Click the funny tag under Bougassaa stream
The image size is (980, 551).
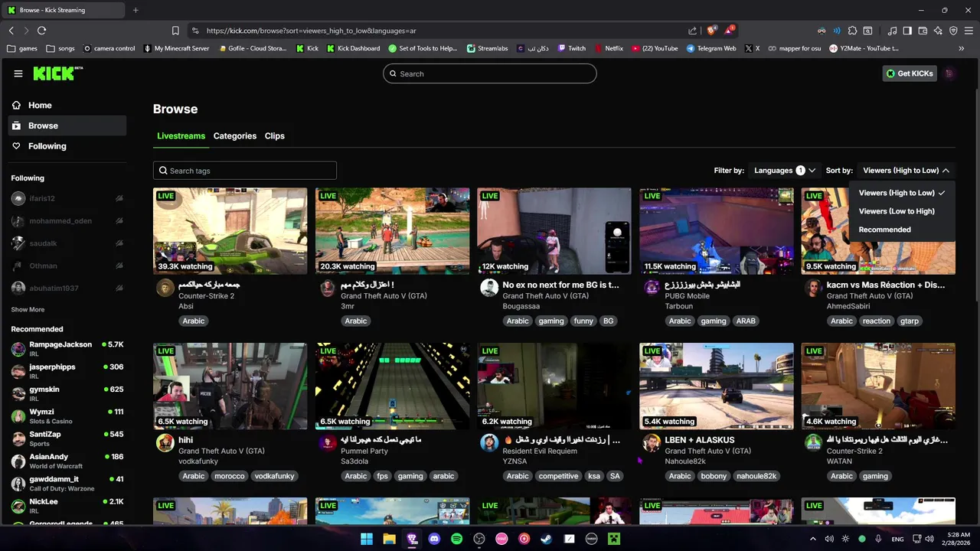click(583, 321)
